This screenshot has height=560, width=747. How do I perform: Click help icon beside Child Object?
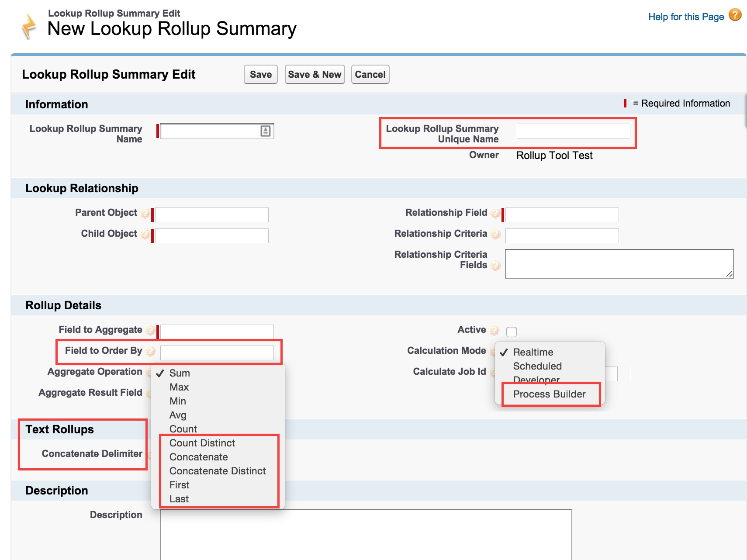pos(145,234)
